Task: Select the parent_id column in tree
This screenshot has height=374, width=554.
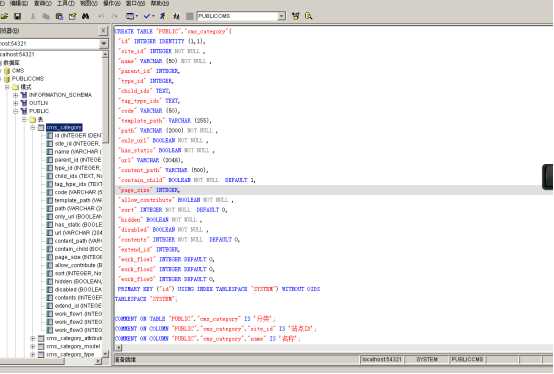Action: tap(78, 160)
